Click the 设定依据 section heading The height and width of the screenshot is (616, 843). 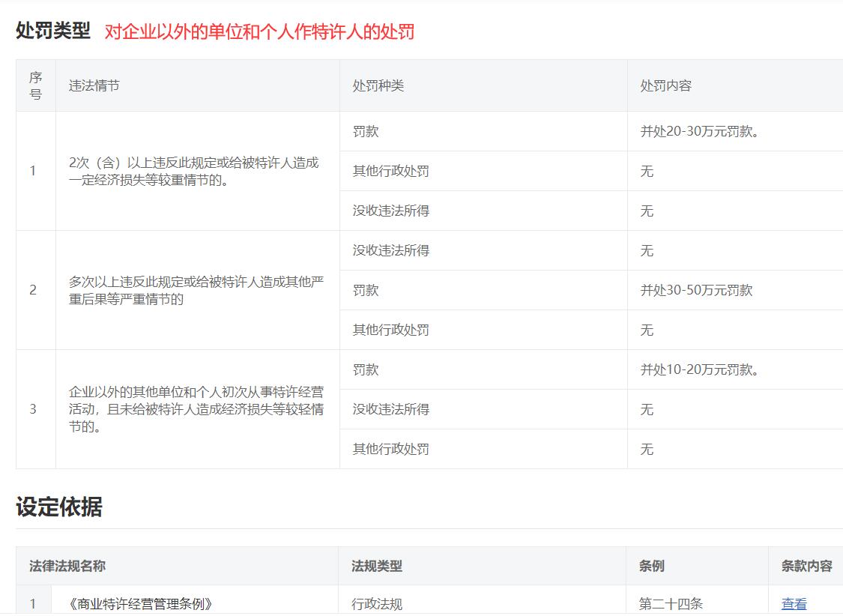click(x=58, y=507)
